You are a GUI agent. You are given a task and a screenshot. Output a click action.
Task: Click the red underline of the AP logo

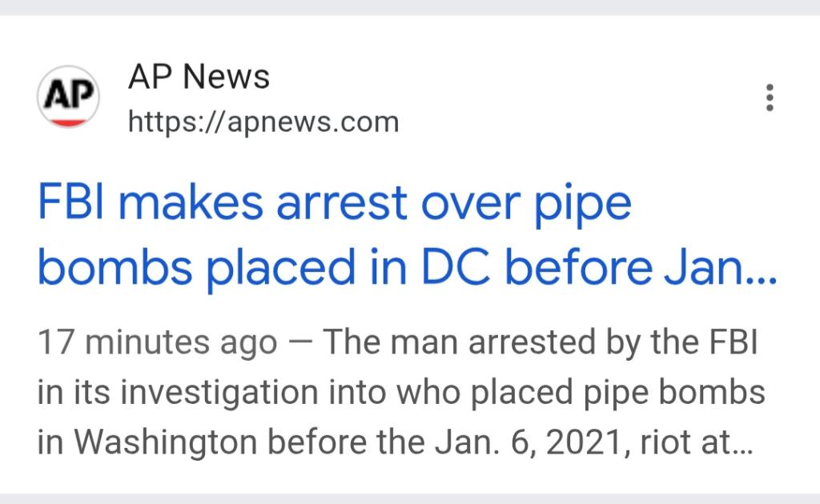[67, 122]
